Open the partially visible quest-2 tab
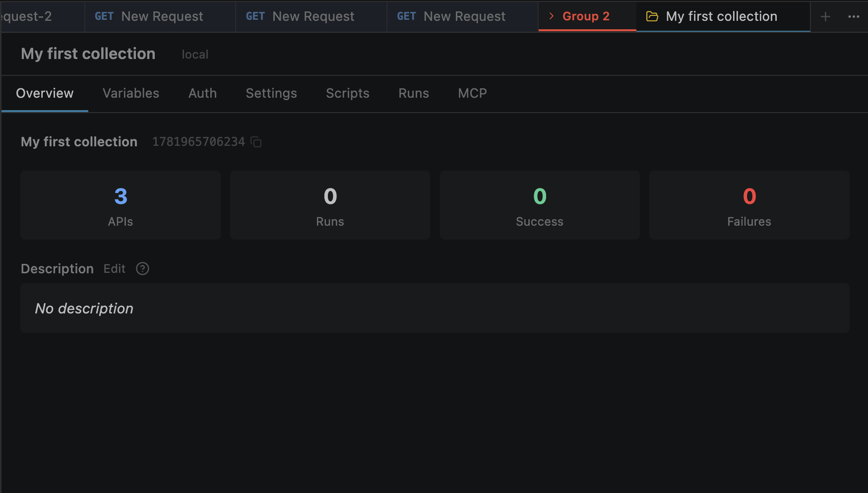This screenshot has width=868, height=493. (x=43, y=16)
